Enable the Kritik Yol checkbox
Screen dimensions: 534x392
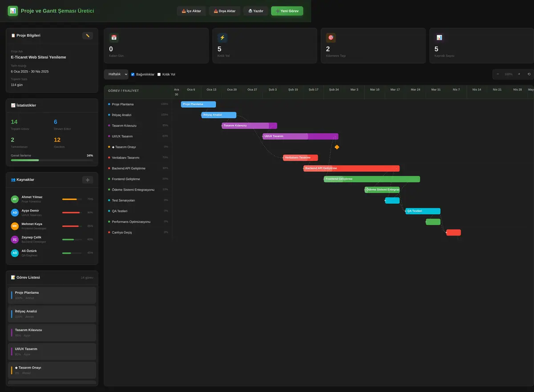(159, 74)
